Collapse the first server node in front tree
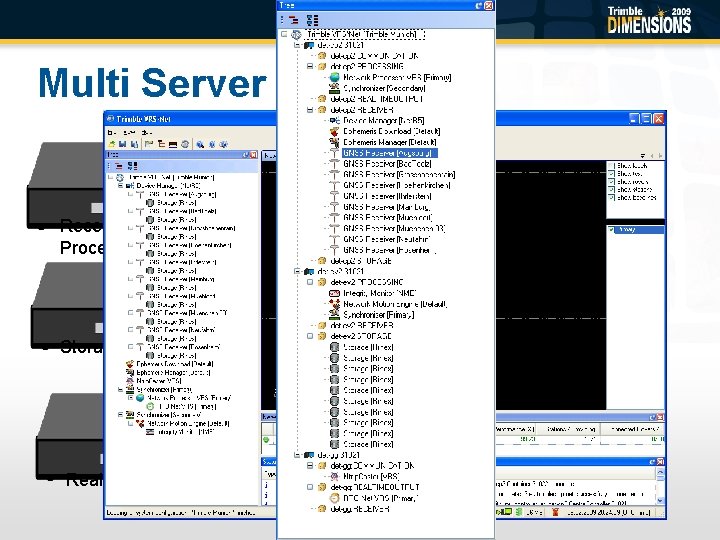The image size is (720, 540). point(297,45)
